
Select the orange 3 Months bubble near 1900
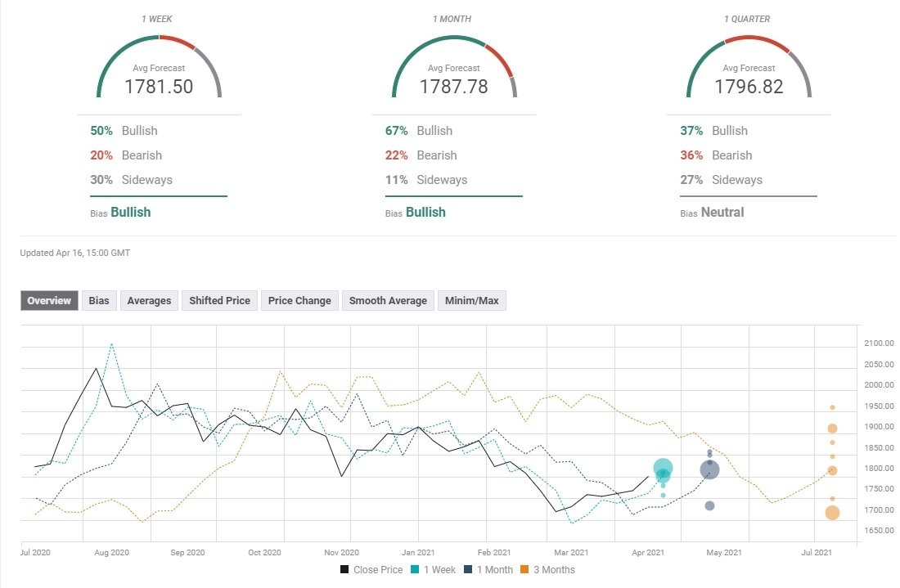point(832,429)
